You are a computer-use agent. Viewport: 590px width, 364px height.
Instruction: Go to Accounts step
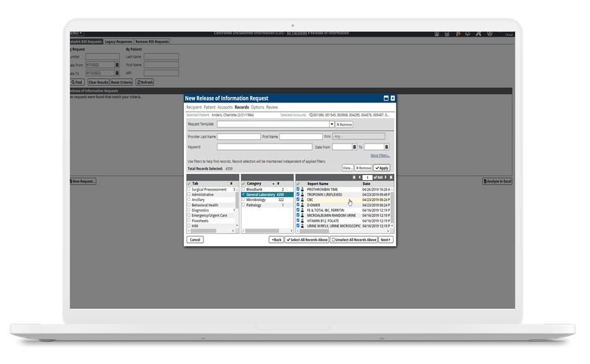pyautogui.click(x=225, y=107)
